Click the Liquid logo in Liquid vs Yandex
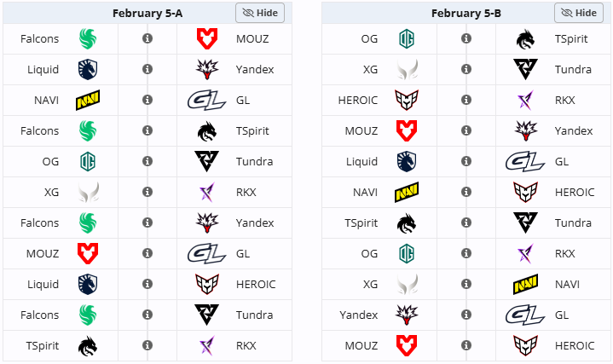613x364 pixels. point(88,69)
